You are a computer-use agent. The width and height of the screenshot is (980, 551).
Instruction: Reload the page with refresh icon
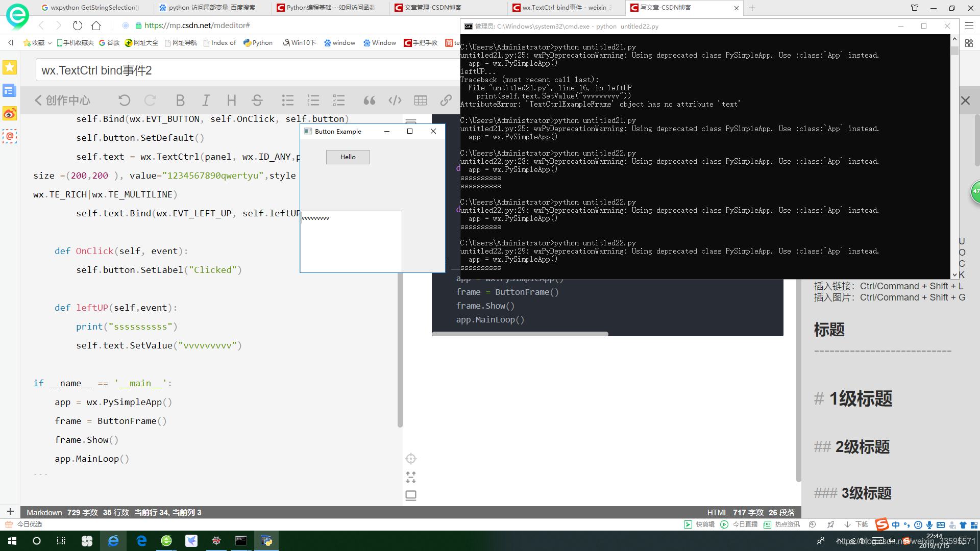click(78, 26)
